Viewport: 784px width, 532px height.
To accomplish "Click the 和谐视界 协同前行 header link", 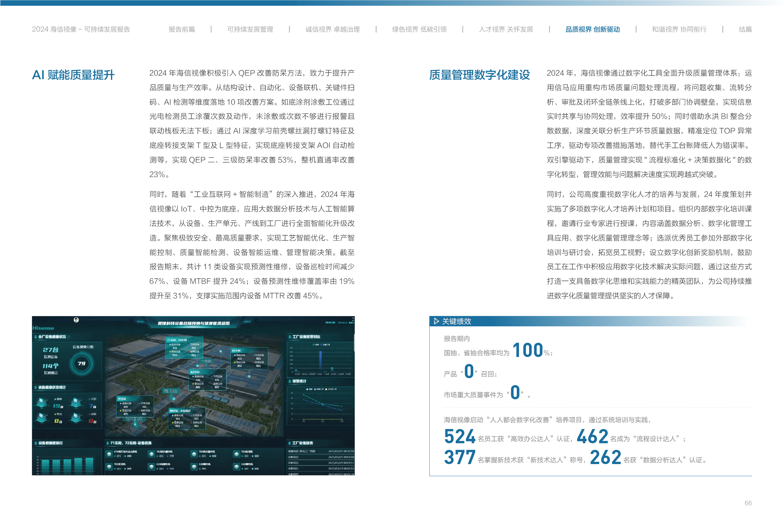I will (679, 29).
